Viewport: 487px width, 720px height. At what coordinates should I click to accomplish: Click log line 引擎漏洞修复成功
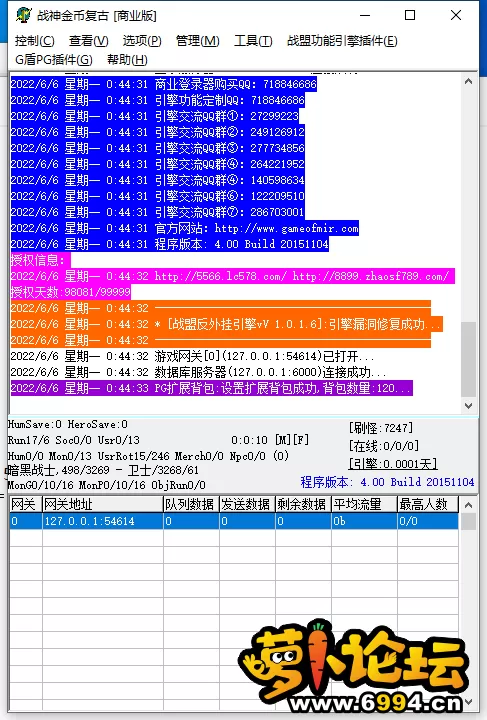227,324
